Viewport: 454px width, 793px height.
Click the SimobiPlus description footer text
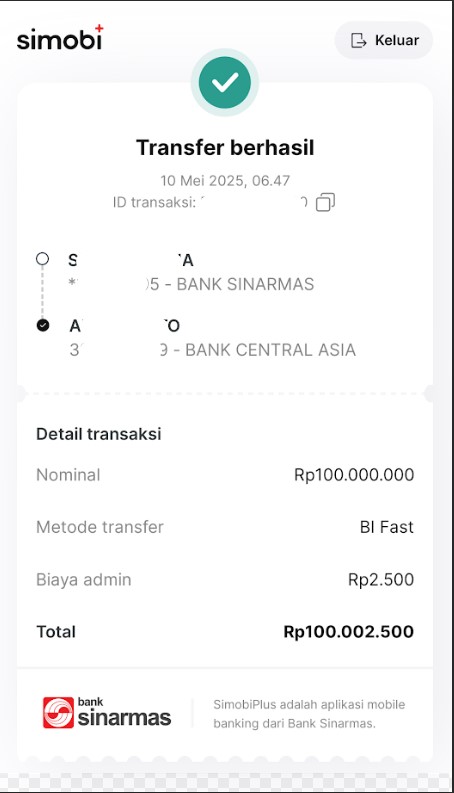309,714
